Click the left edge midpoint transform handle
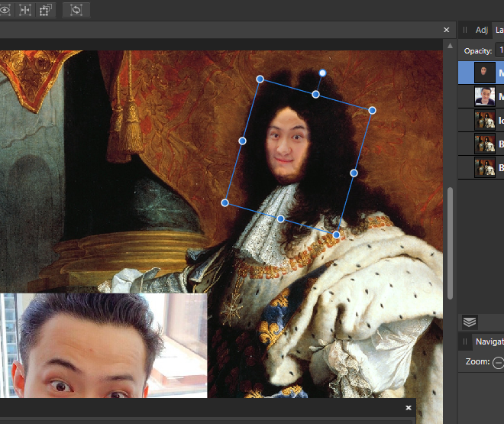 [x=243, y=141]
